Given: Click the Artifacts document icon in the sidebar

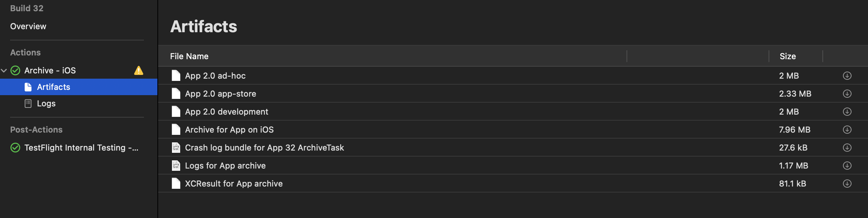Looking at the screenshot, I should click(x=28, y=87).
